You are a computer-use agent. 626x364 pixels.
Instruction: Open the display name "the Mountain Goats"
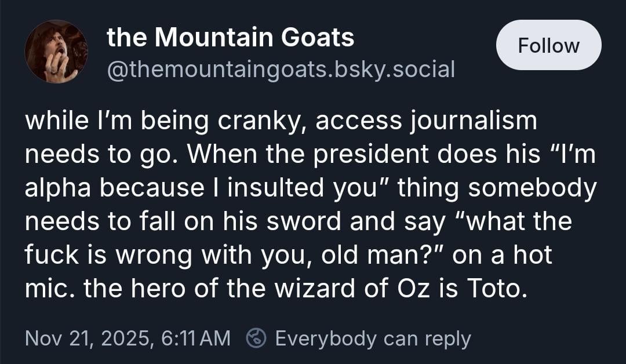click(x=230, y=38)
